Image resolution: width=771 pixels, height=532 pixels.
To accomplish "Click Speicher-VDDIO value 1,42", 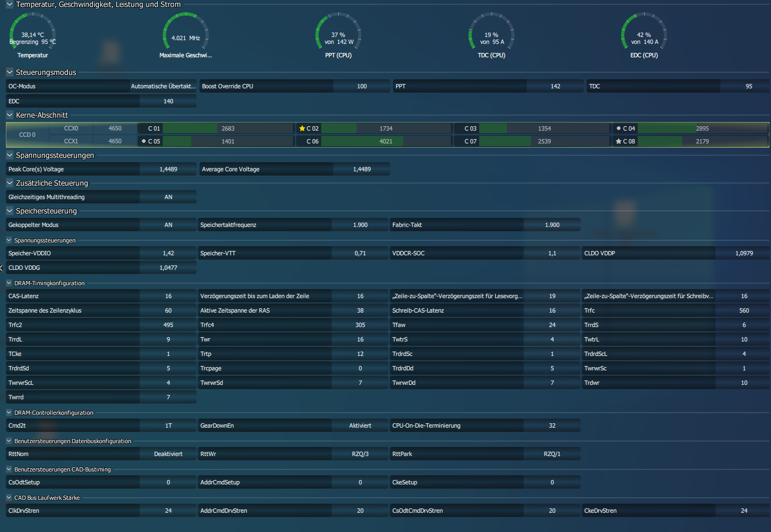I will click(168, 253).
